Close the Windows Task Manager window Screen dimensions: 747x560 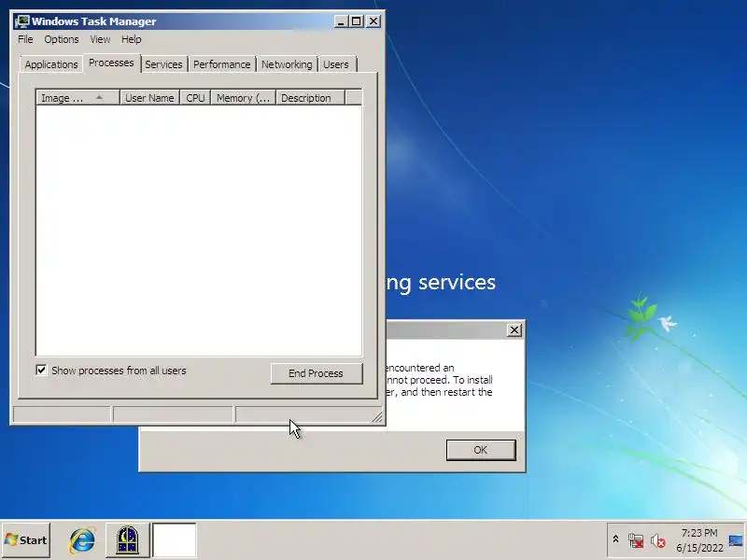click(373, 21)
